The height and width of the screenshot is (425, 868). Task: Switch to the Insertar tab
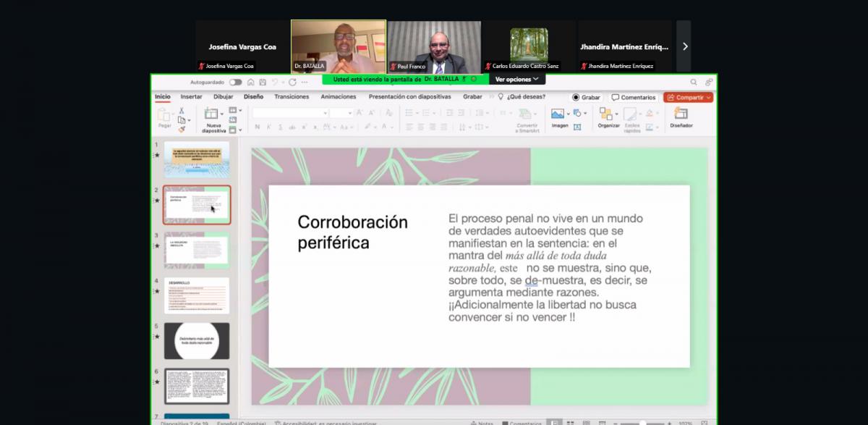(x=191, y=96)
